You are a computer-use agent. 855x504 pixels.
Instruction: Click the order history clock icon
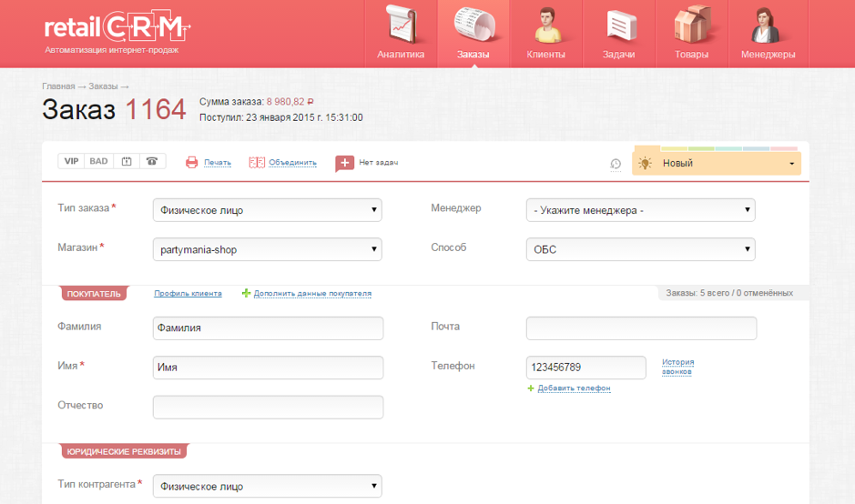pyautogui.click(x=616, y=164)
